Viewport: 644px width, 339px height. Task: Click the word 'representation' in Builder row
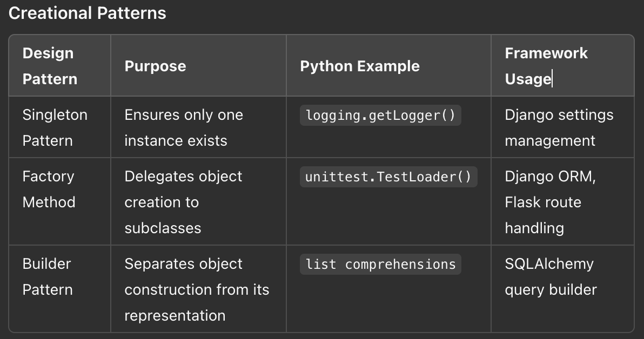pyautogui.click(x=175, y=316)
